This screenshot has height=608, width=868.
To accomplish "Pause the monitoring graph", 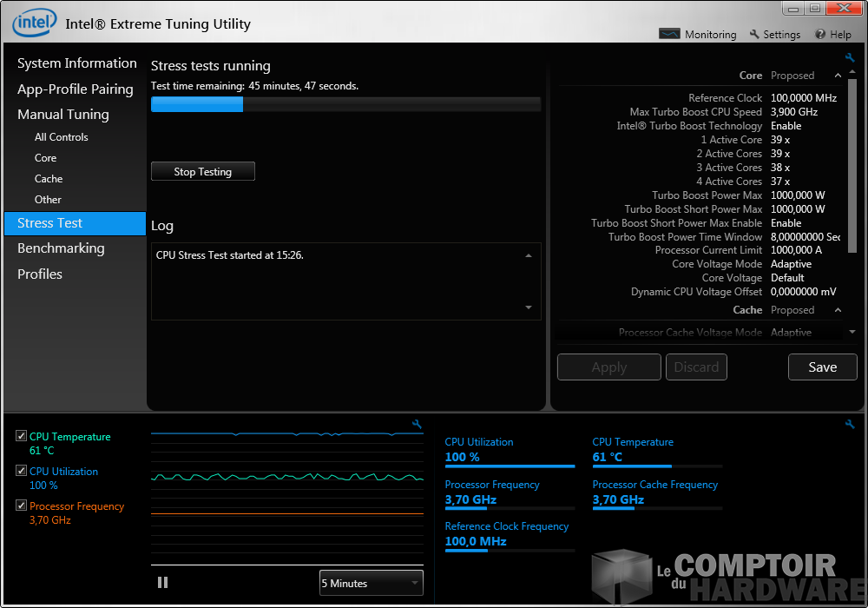I will click(x=162, y=583).
